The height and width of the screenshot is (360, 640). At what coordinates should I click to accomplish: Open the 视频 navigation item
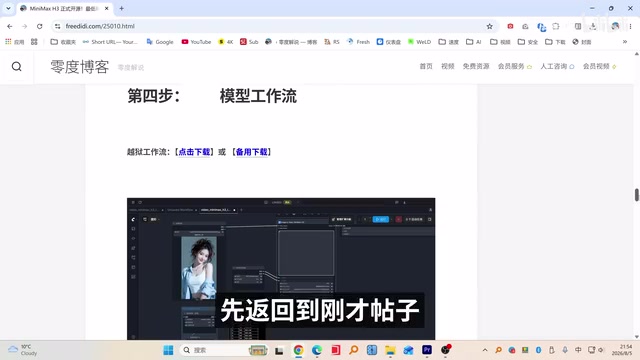(x=448, y=66)
